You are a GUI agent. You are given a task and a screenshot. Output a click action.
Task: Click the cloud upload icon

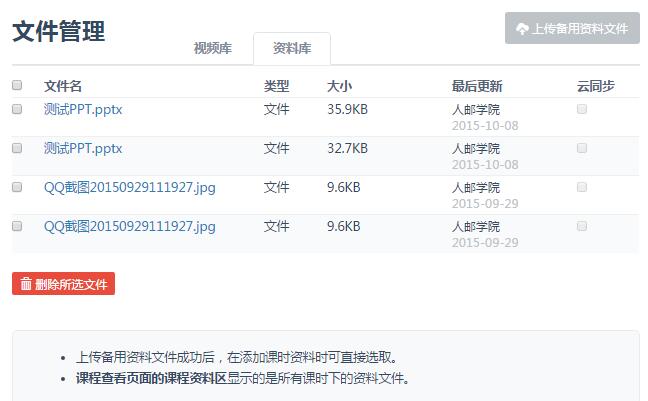522,29
